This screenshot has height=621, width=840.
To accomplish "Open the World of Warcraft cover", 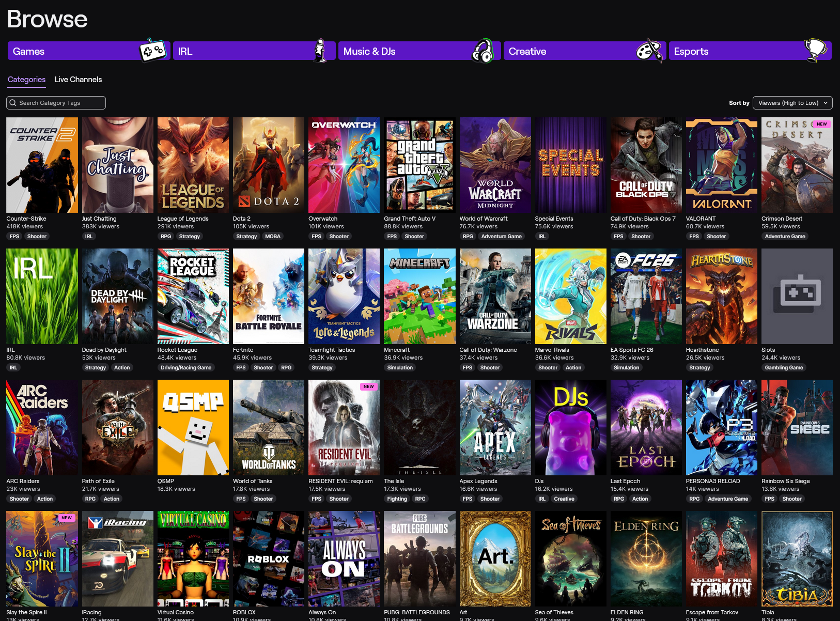I will tap(495, 165).
